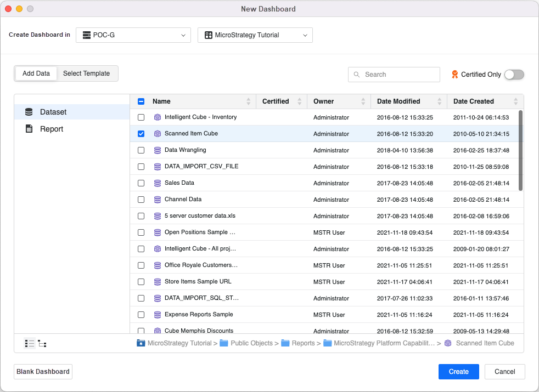
Task: Check the Sales Data checkbox
Action: (x=141, y=183)
